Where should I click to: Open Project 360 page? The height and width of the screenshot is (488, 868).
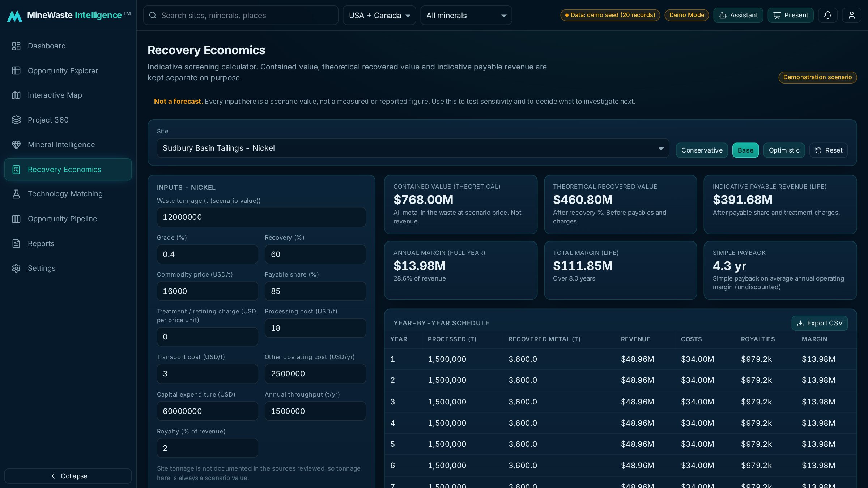(x=68, y=120)
